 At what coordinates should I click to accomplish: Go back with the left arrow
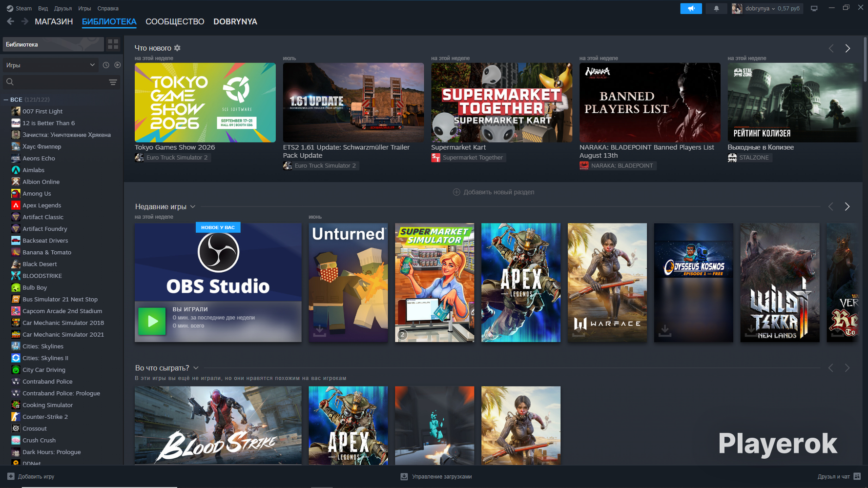pyautogui.click(x=10, y=21)
